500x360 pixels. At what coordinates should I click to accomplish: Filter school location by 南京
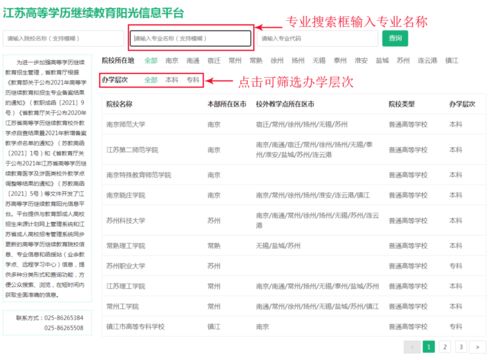[x=172, y=60]
